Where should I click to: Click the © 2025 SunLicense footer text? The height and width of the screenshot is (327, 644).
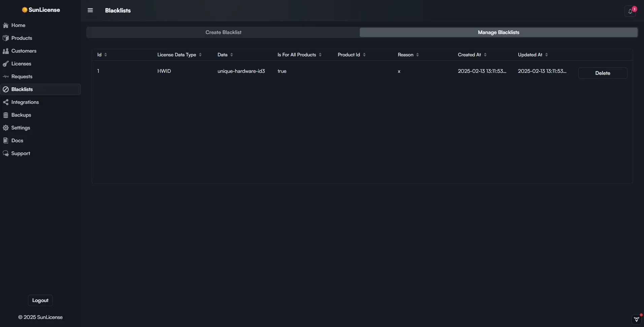tap(40, 317)
